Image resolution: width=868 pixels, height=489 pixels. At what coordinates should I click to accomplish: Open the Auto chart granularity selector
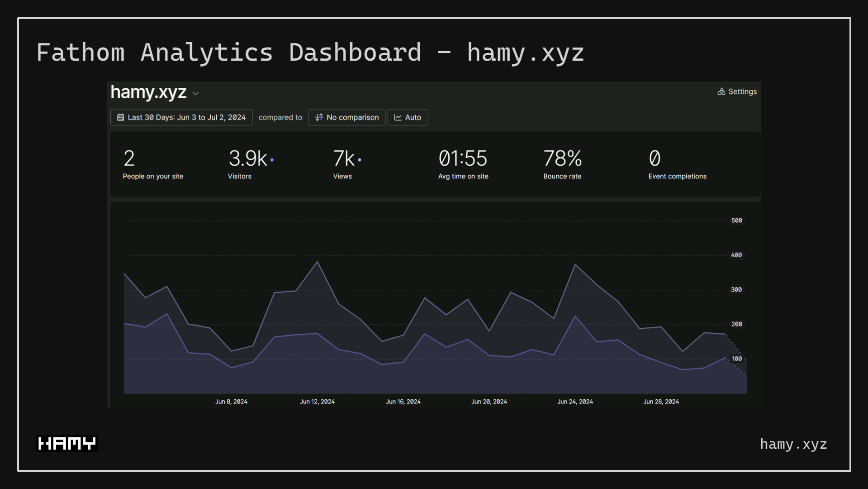point(408,117)
